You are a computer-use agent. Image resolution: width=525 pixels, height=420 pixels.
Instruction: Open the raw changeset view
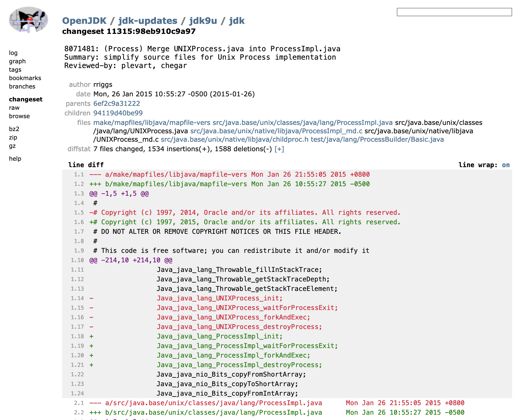click(x=14, y=108)
